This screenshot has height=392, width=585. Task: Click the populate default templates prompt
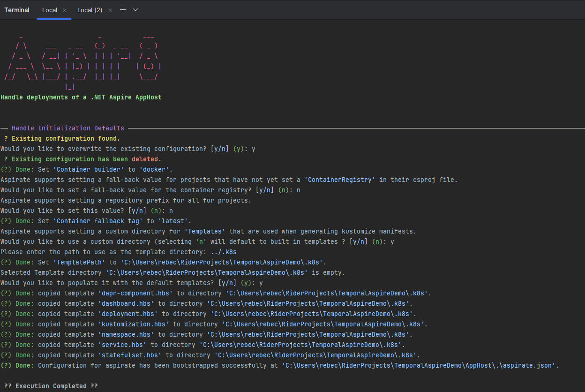(132, 283)
